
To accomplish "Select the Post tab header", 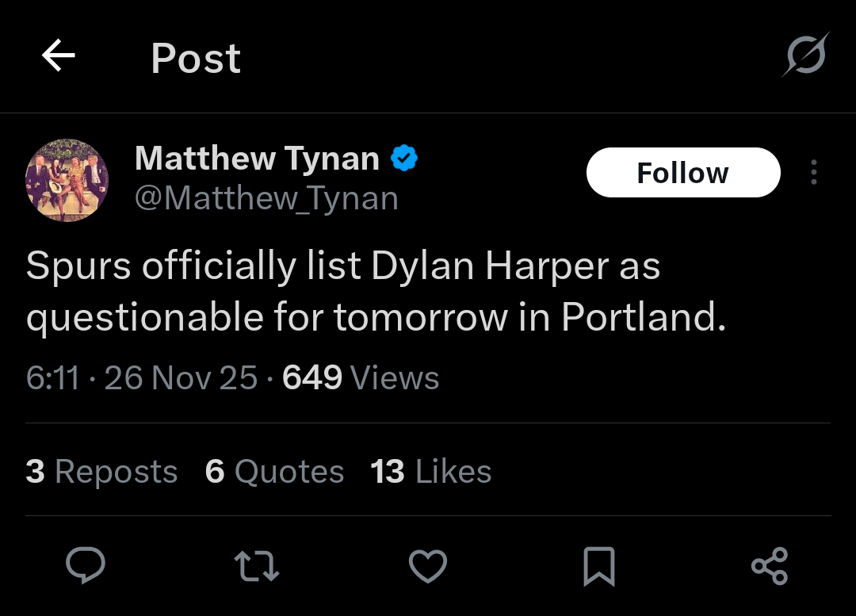I will point(195,56).
